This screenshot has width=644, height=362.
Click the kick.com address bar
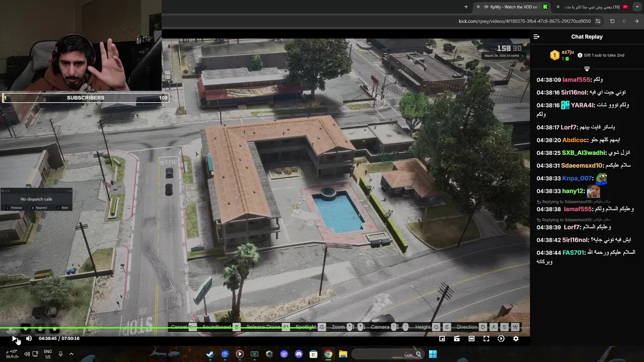click(x=525, y=21)
